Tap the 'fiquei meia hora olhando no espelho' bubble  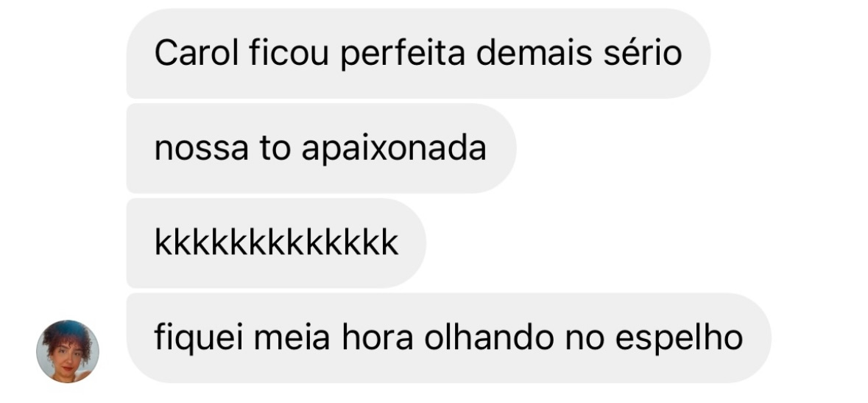448,337
